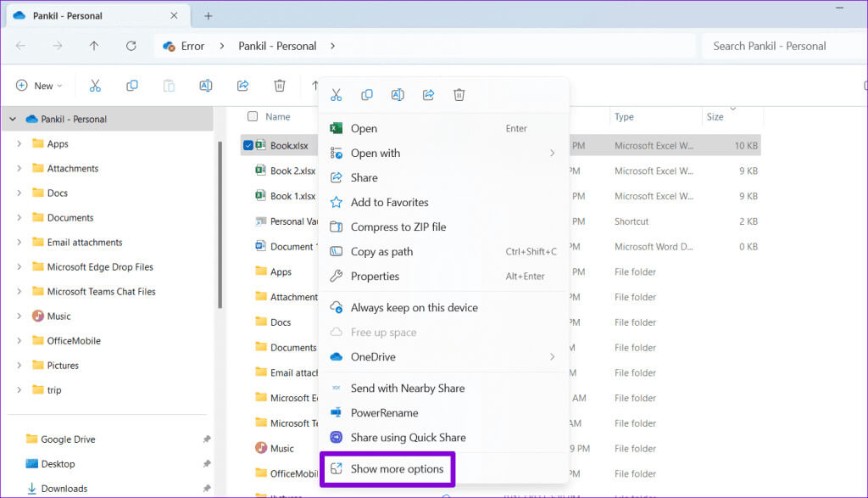Click the Cut icon in context menu
The image size is (868, 498).
coord(337,95)
